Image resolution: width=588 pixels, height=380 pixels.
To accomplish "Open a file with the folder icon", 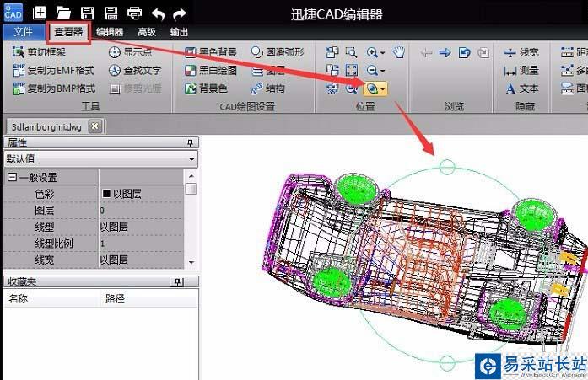I will coord(63,13).
